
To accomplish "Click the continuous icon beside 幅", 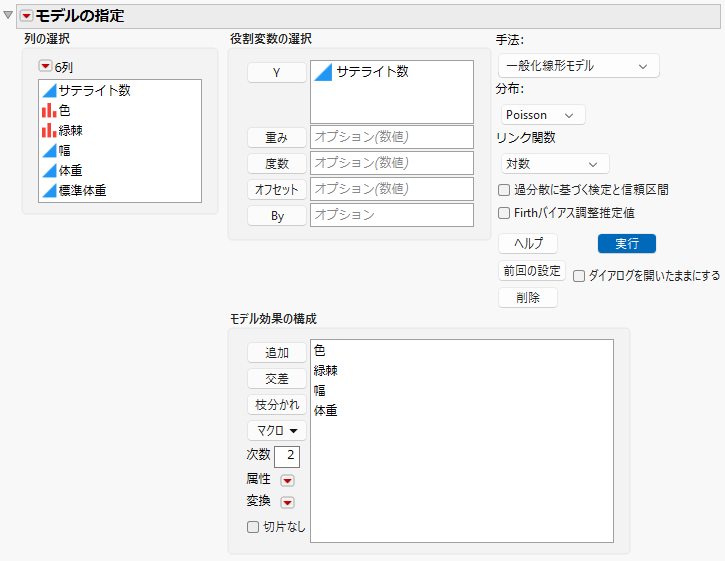I will coord(49,150).
